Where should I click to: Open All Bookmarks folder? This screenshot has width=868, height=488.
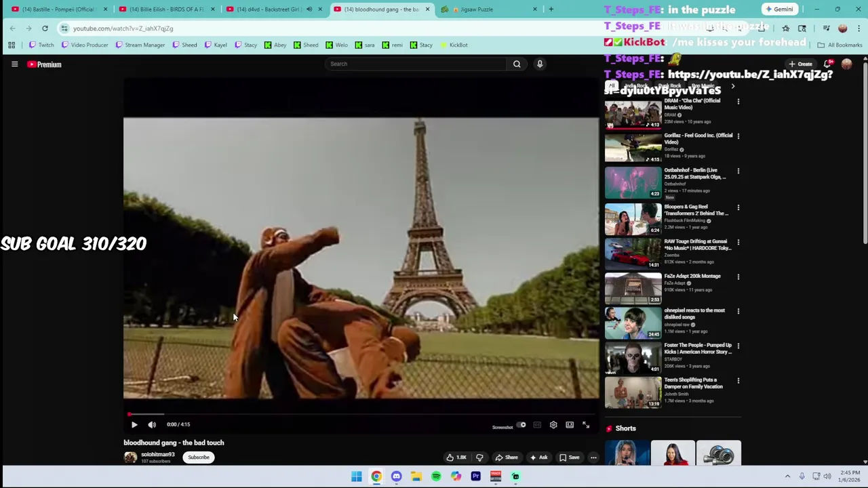840,45
